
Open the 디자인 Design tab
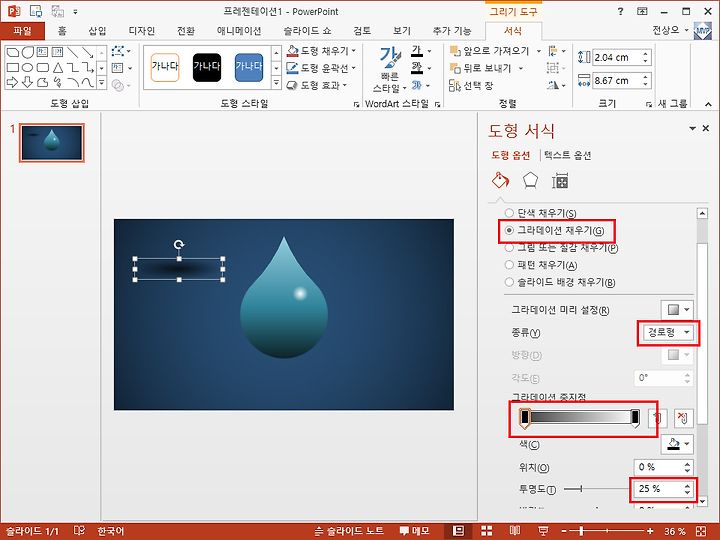click(141, 31)
